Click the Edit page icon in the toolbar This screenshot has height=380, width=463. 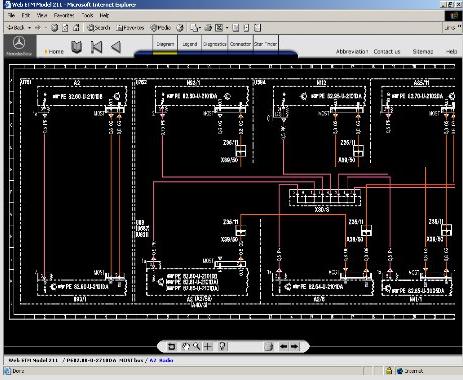219,28
